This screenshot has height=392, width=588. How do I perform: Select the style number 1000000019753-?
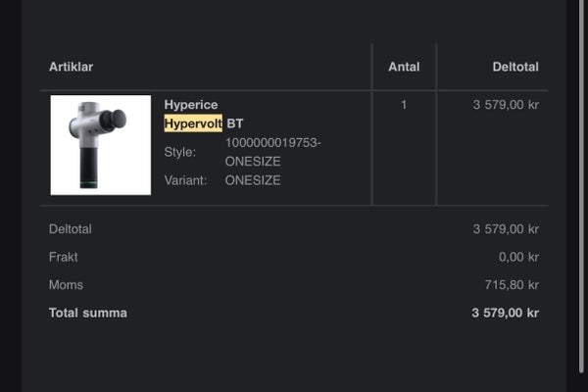coord(273,143)
